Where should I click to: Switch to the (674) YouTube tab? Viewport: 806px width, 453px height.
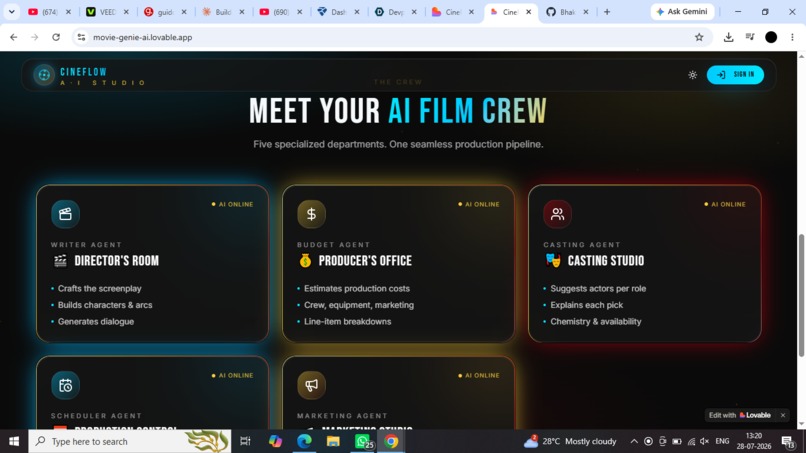point(49,12)
